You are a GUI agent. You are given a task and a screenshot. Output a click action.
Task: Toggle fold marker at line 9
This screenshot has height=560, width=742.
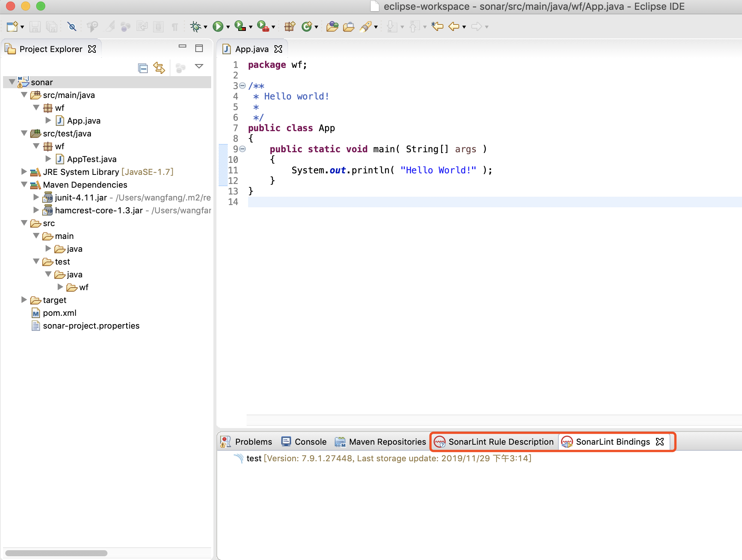coord(242,149)
